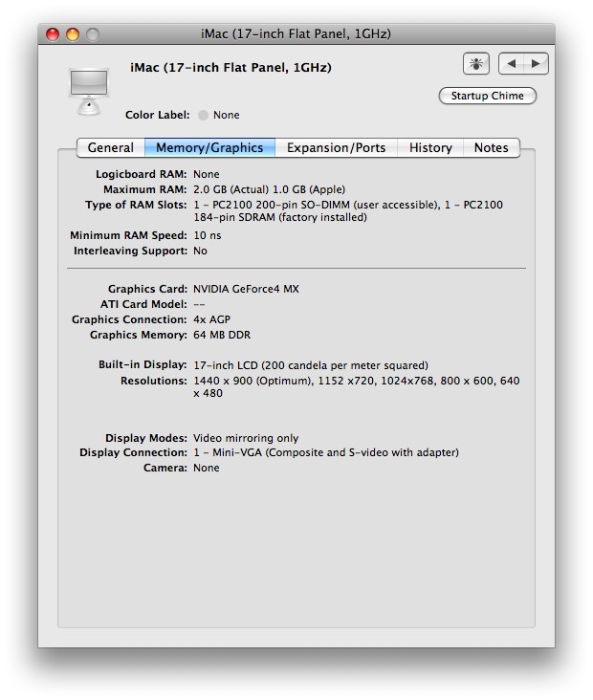
Task: Select the Memory/Graphics tab
Action: (x=209, y=148)
